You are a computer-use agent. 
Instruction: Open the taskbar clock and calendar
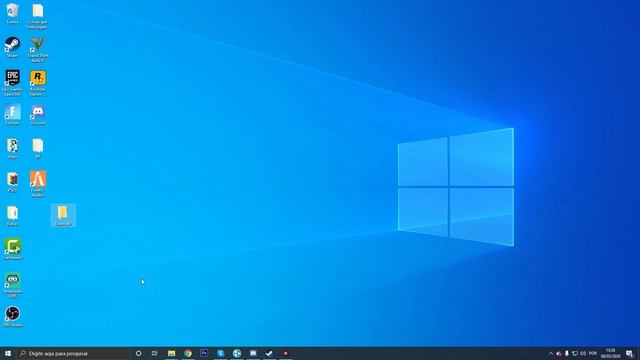611,353
